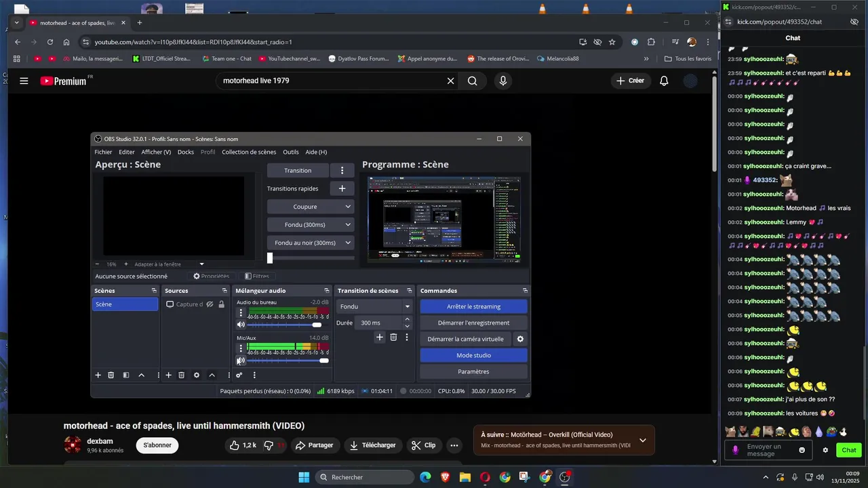
Task: Toggle Mode studio button
Action: pyautogui.click(x=473, y=355)
